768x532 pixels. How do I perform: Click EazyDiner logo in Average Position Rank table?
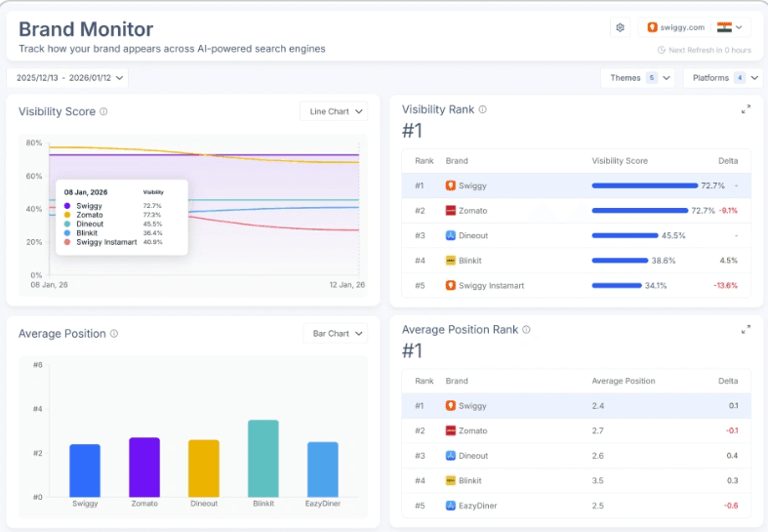pos(451,506)
